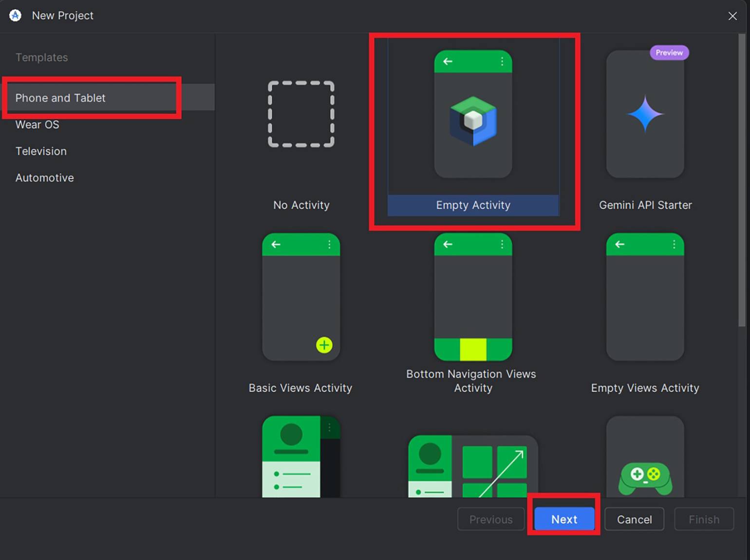
Task: Choose the Empty Activity template icon
Action: (x=473, y=114)
